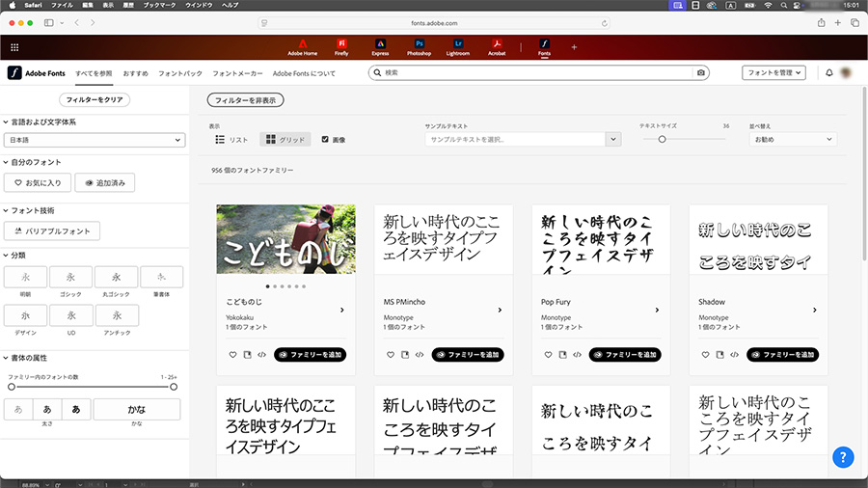Open the フォントパック tab
Image resolution: width=868 pixels, height=488 pixels.
(180, 73)
